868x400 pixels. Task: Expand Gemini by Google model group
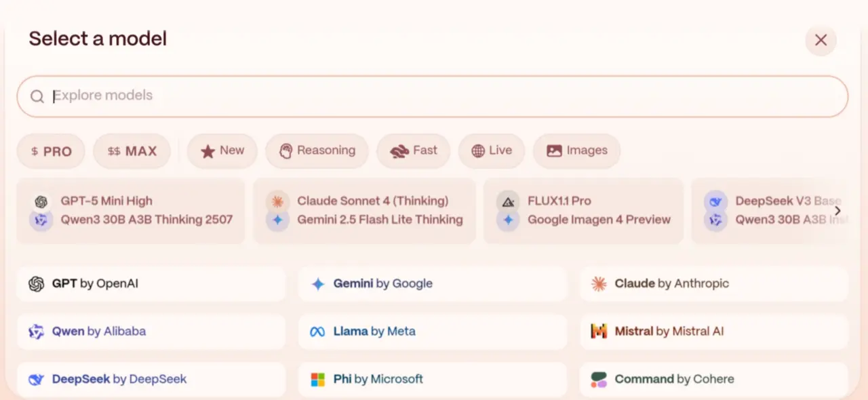tap(433, 284)
